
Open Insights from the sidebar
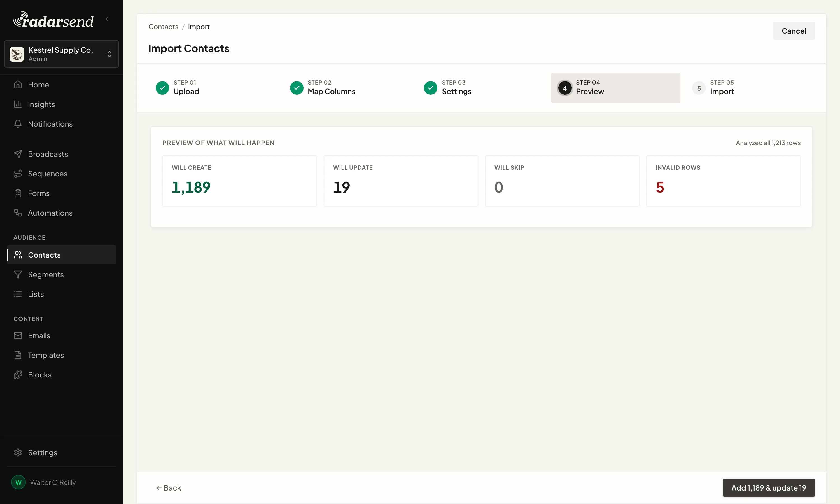click(x=61, y=104)
